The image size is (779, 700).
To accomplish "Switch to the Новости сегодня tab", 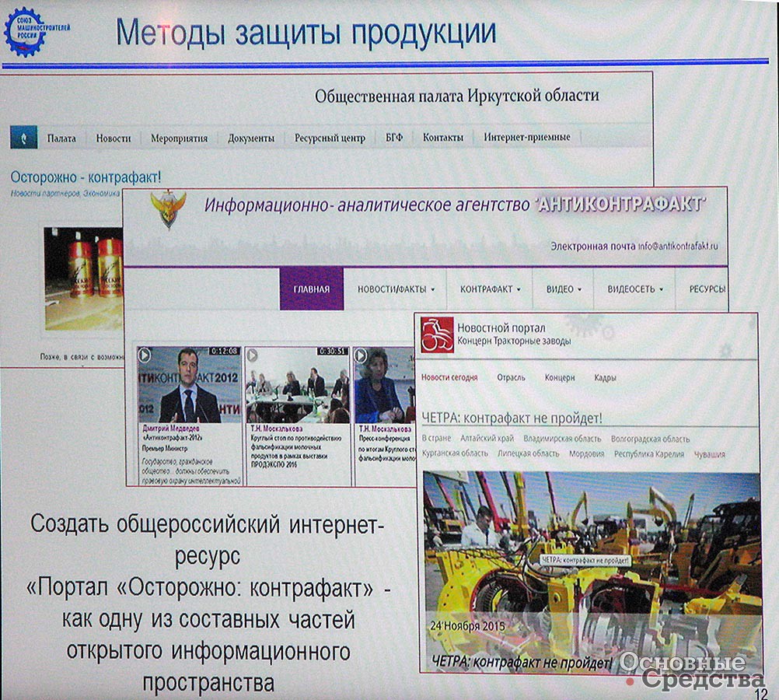I will click(449, 377).
